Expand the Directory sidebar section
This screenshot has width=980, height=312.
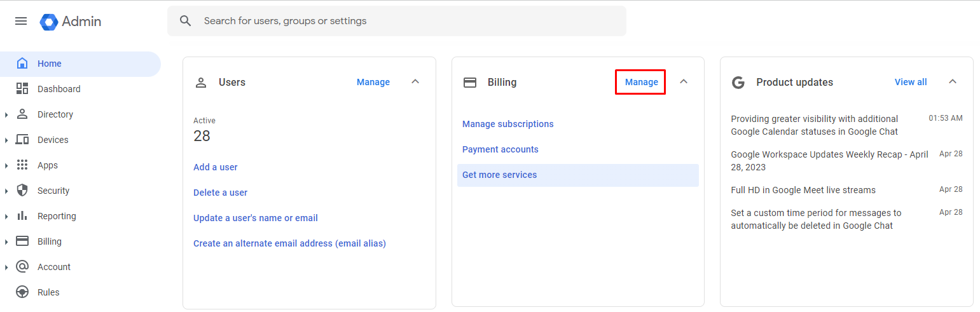coord(6,115)
